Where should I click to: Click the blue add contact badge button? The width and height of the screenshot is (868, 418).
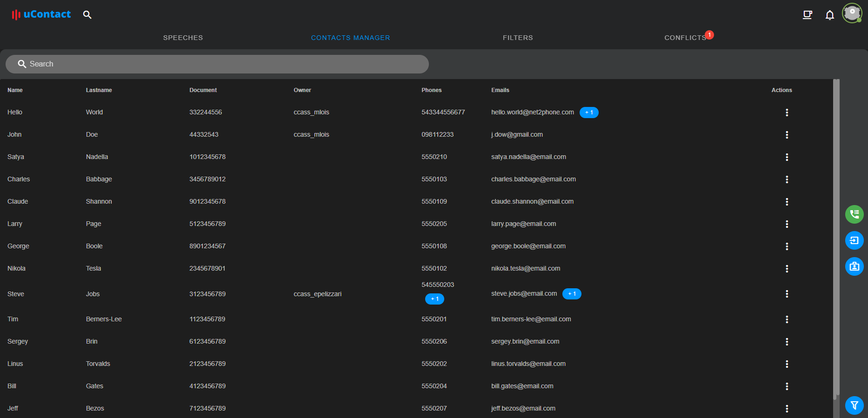[x=854, y=266]
